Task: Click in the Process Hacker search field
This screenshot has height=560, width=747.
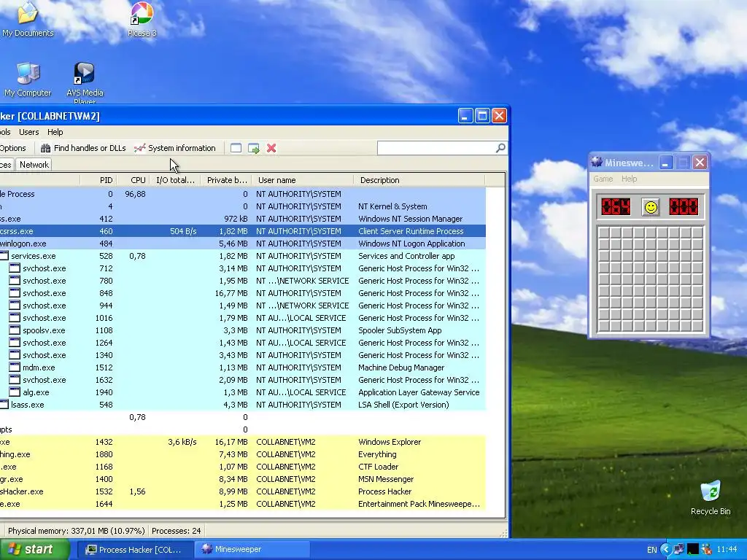Action: click(436, 148)
